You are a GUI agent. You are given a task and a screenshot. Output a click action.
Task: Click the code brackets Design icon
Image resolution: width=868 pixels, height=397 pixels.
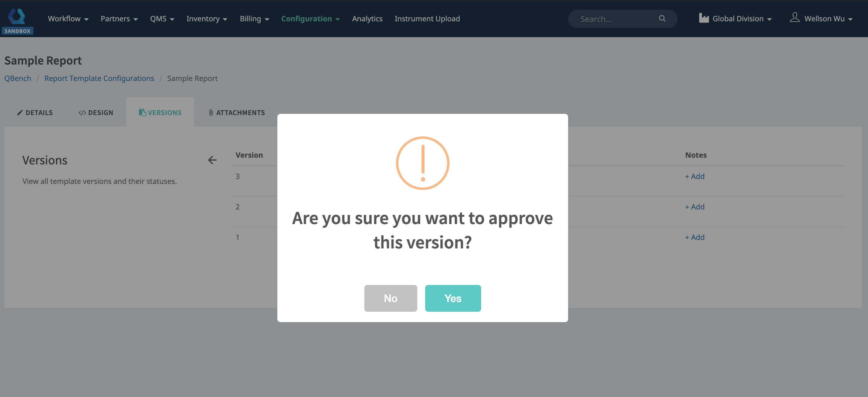pos(82,113)
